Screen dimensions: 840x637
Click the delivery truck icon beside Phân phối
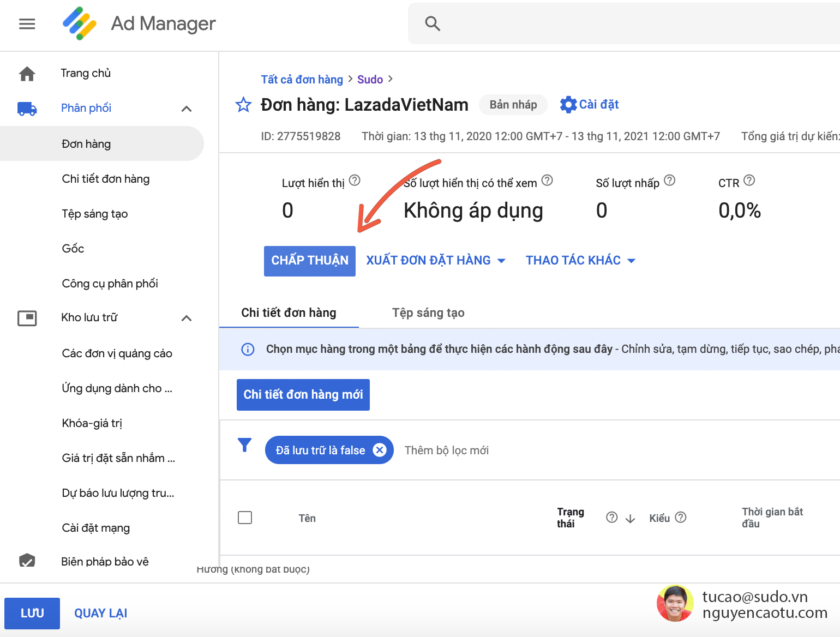pos(26,108)
